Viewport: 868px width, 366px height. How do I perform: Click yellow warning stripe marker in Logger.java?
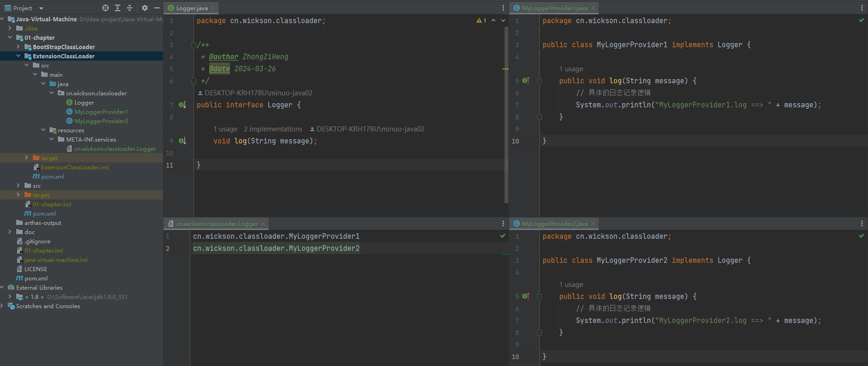505,69
